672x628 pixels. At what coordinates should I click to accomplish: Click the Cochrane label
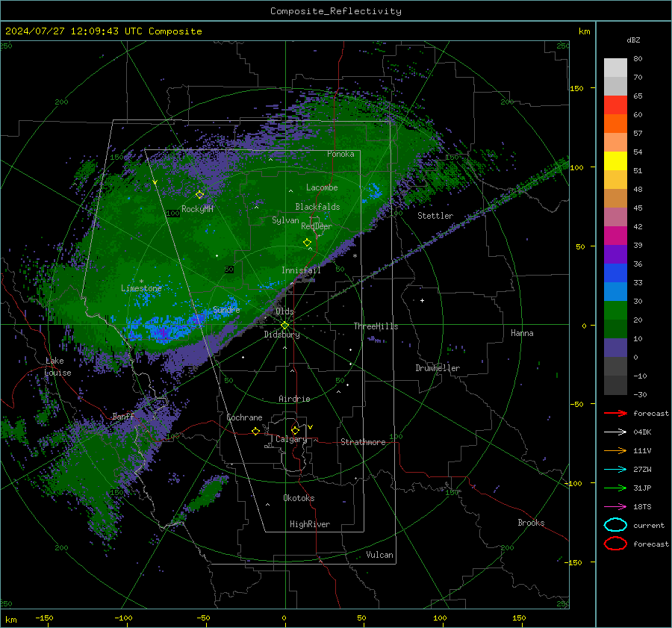coord(244,417)
